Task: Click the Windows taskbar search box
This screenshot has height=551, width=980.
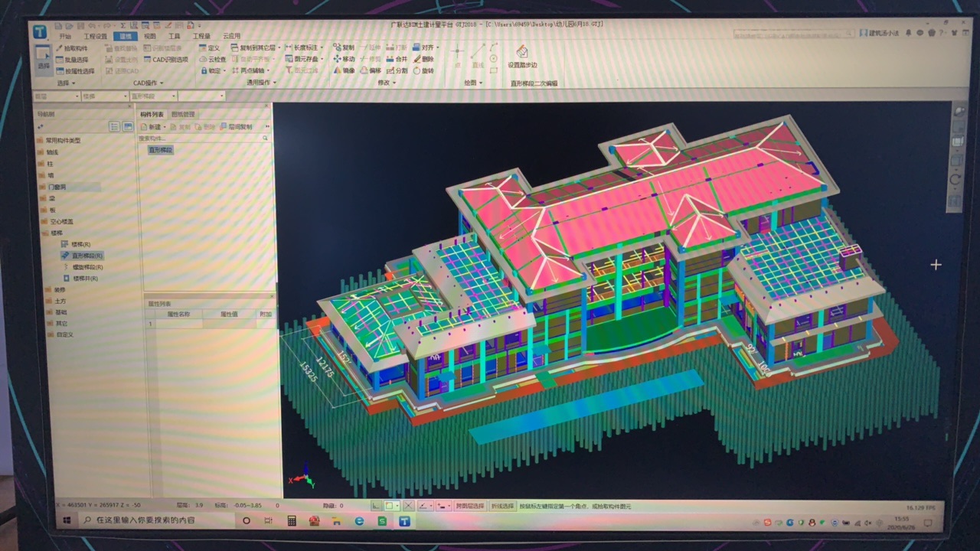Action: 157,520
